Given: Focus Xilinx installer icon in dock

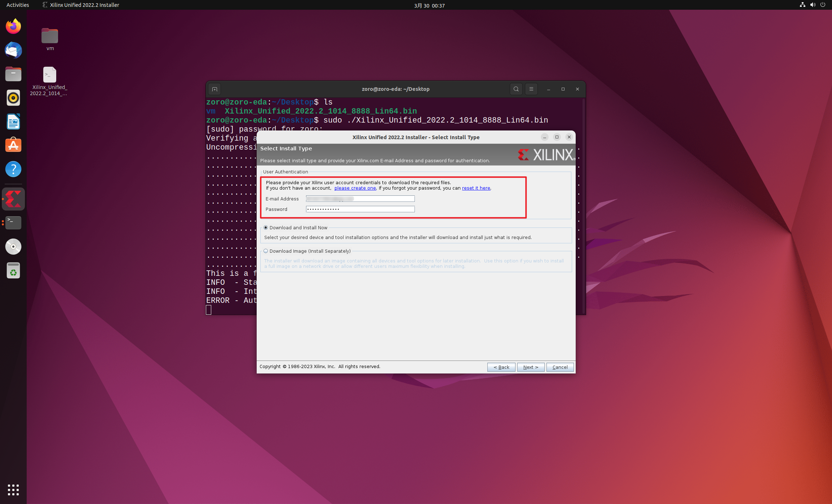Looking at the screenshot, I should pyautogui.click(x=13, y=199).
